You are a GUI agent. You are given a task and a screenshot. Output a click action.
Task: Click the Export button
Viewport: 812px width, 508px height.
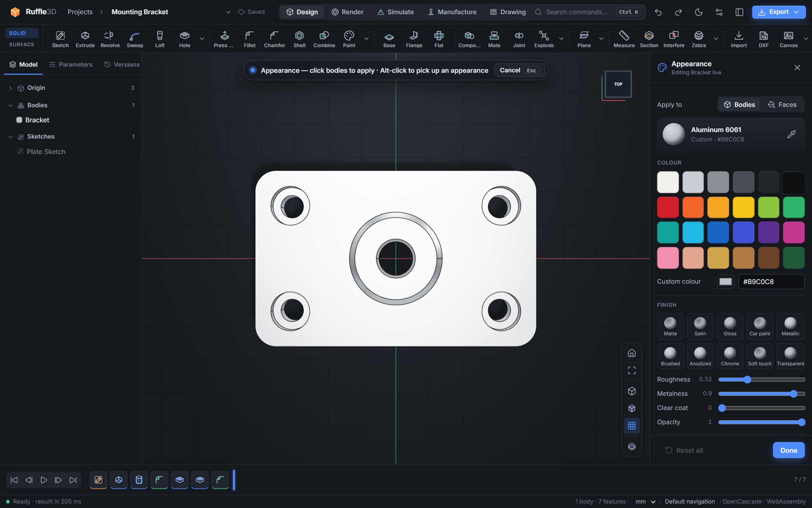pos(778,12)
